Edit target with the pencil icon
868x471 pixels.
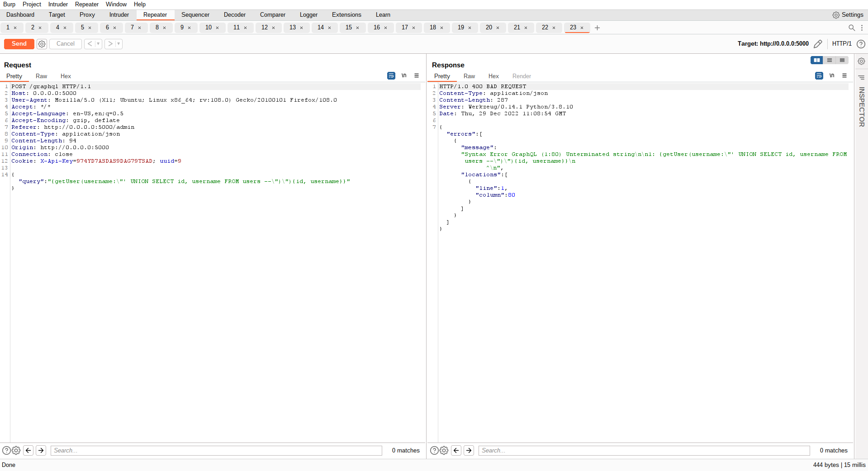(818, 44)
